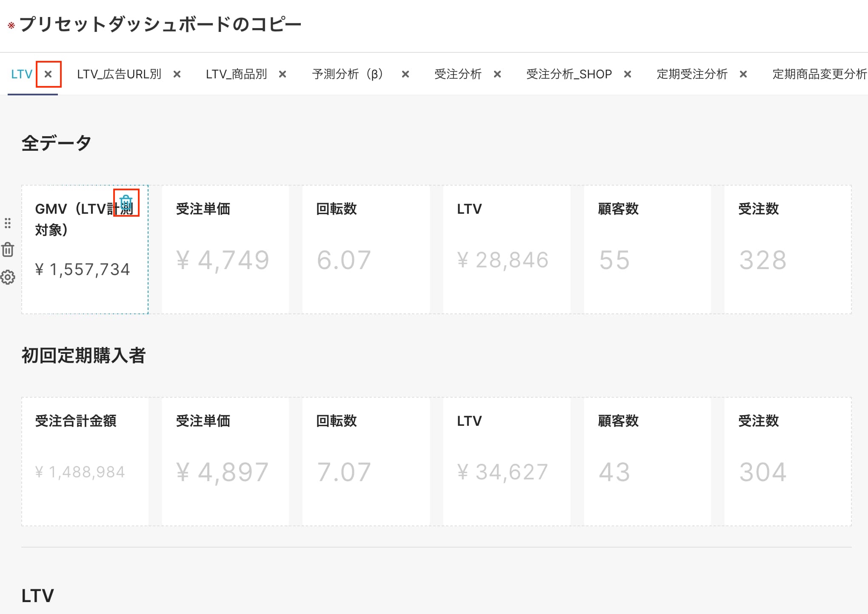Click the drag handle dots beside the GMV card
This screenshot has height=614, width=868.
[8, 223]
